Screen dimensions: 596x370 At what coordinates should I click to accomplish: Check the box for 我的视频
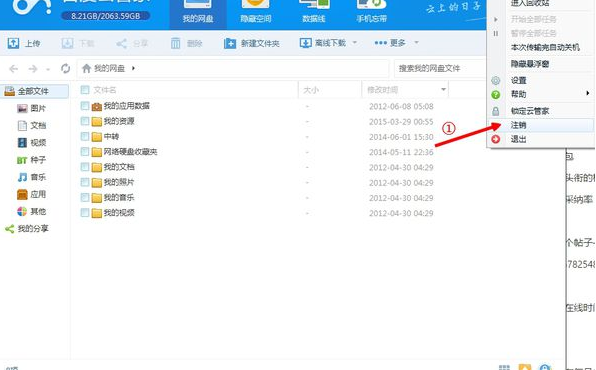(85, 212)
